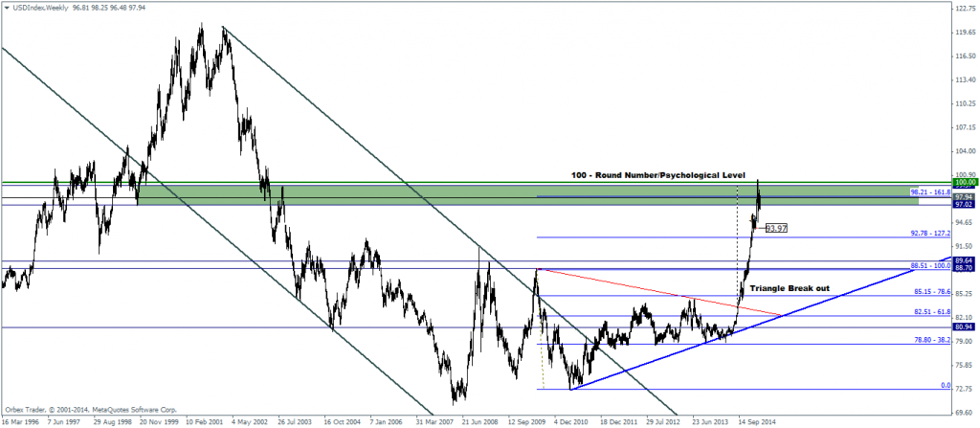Click the 0.0 Fibonacci base level label
The height and width of the screenshot is (428, 980).
(x=946, y=386)
